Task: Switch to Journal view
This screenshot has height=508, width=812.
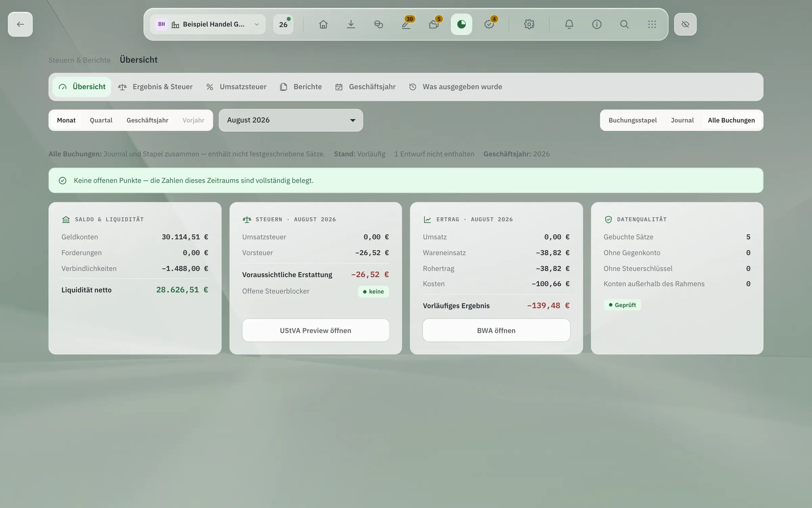Action: 682,120
